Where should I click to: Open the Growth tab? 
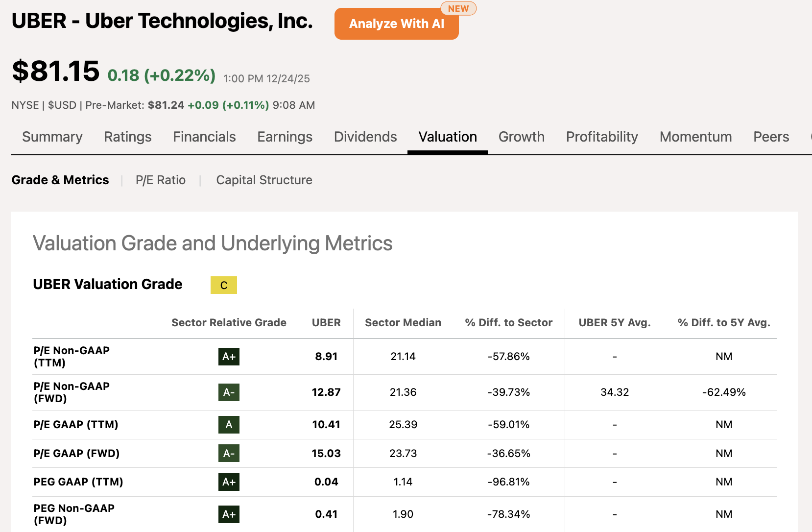pyautogui.click(x=521, y=137)
